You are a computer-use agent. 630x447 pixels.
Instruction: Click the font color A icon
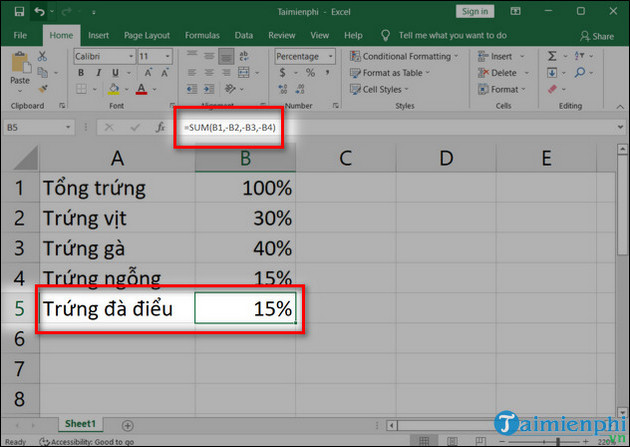141,90
